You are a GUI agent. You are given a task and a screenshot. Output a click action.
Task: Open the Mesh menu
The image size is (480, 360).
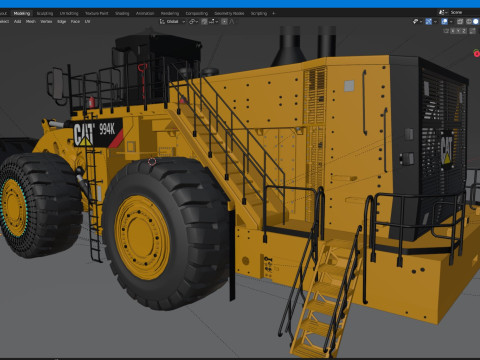point(31,21)
